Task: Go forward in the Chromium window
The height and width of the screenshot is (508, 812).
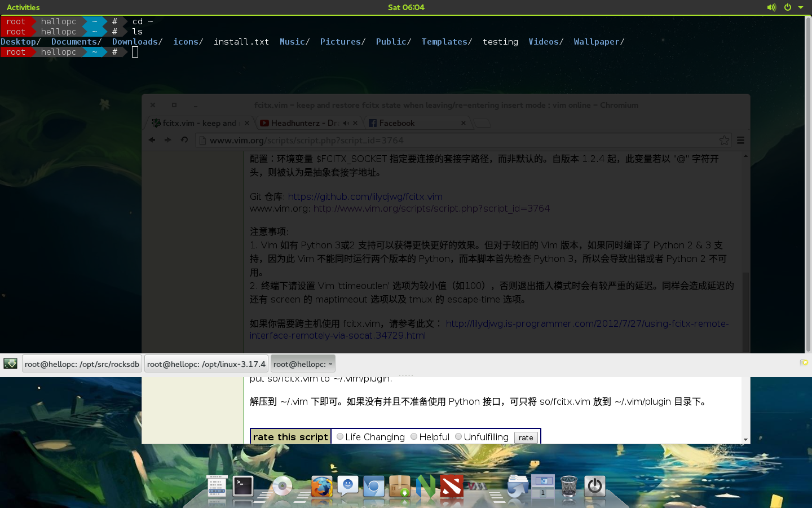Action: pos(168,140)
